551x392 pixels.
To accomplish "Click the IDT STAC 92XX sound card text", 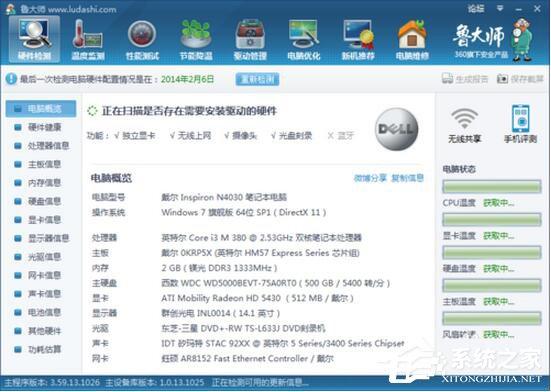I will point(283,344).
